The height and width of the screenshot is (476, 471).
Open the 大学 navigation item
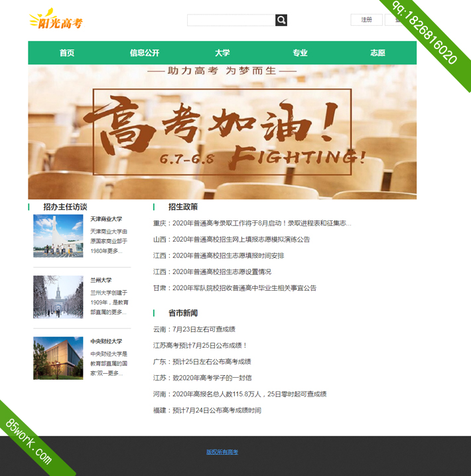tap(222, 53)
